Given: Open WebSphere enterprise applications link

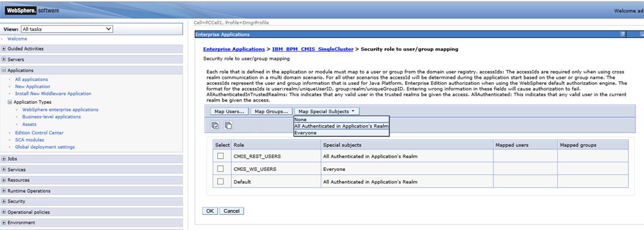Looking at the screenshot, I should (x=60, y=110).
